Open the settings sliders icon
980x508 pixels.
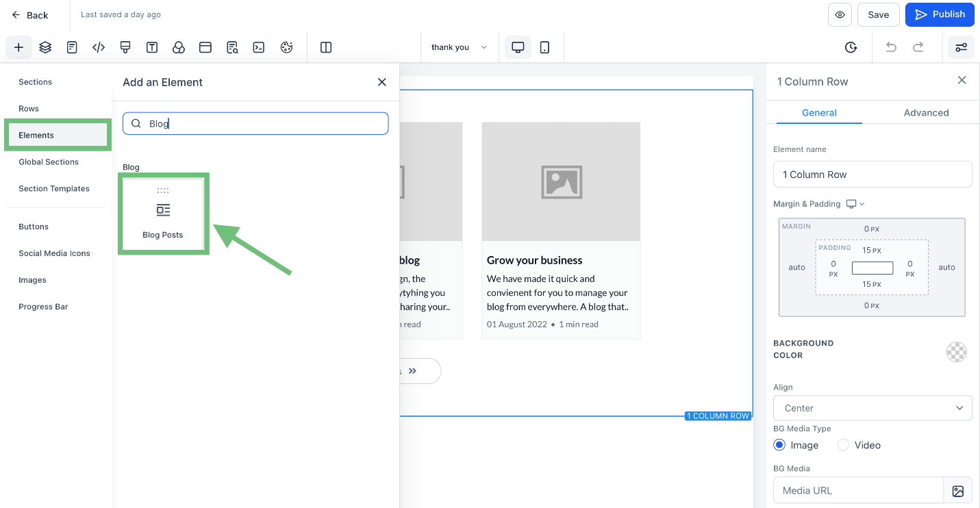pos(962,47)
